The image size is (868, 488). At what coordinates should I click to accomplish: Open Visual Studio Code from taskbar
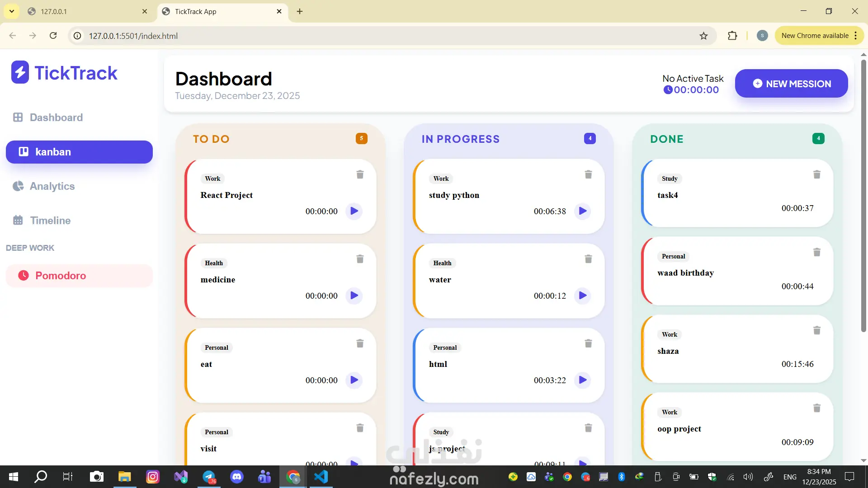click(321, 477)
